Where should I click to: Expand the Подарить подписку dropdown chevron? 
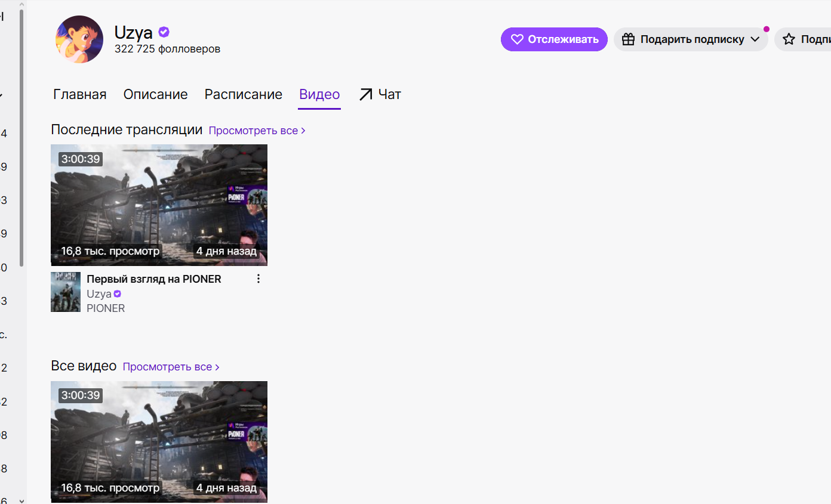click(755, 39)
